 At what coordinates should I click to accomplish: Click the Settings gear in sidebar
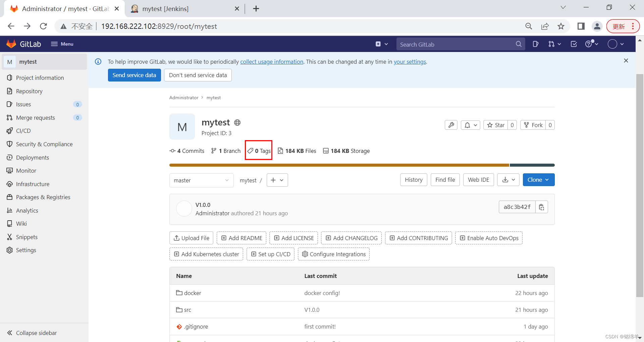(9, 250)
